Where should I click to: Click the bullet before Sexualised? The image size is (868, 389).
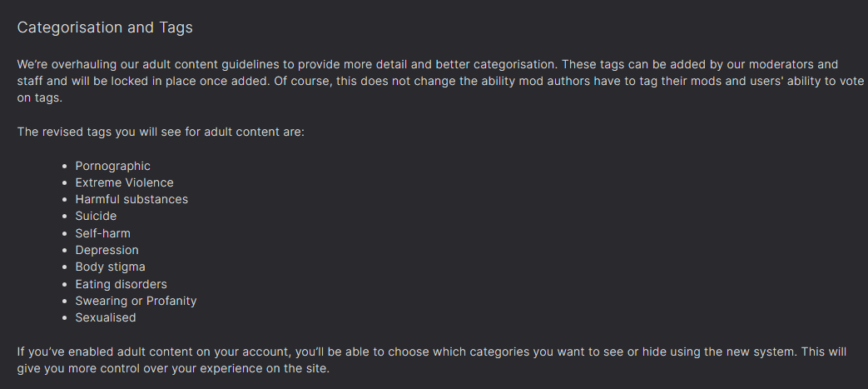(x=64, y=318)
